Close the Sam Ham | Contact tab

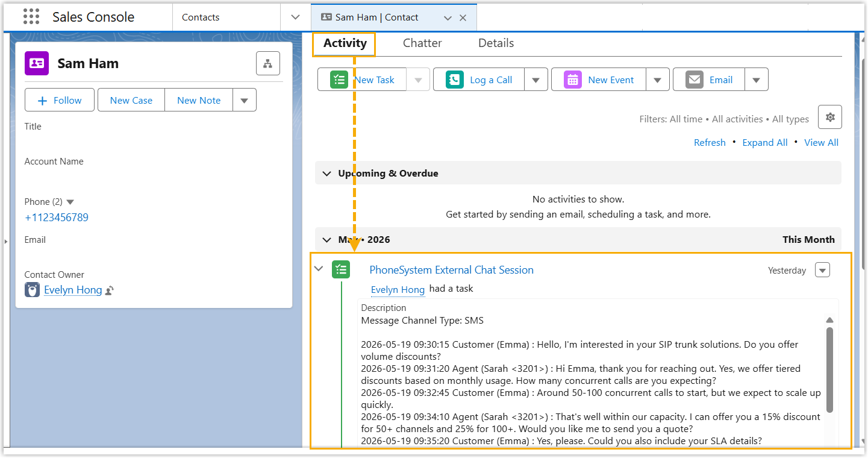pyautogui.click(x=463, y=17)
